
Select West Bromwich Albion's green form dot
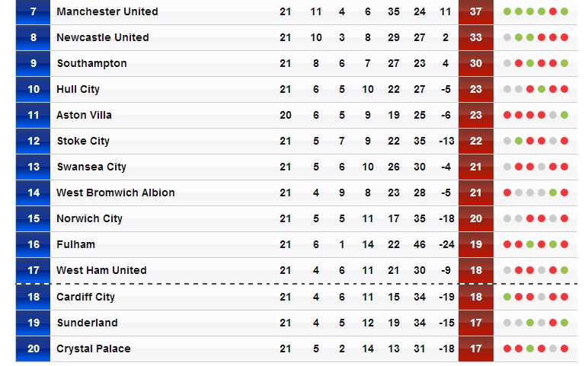pyautogui.click(x=553, y=193)
